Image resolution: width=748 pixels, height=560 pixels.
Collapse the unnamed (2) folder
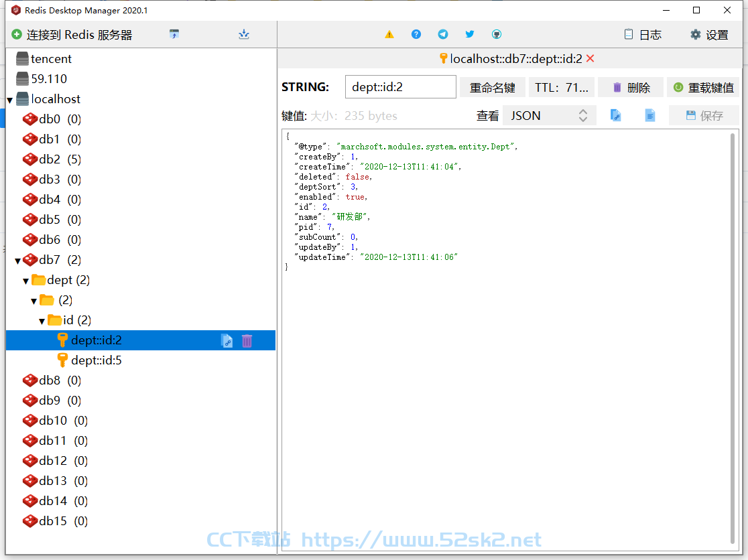click(x=34, y=301)
